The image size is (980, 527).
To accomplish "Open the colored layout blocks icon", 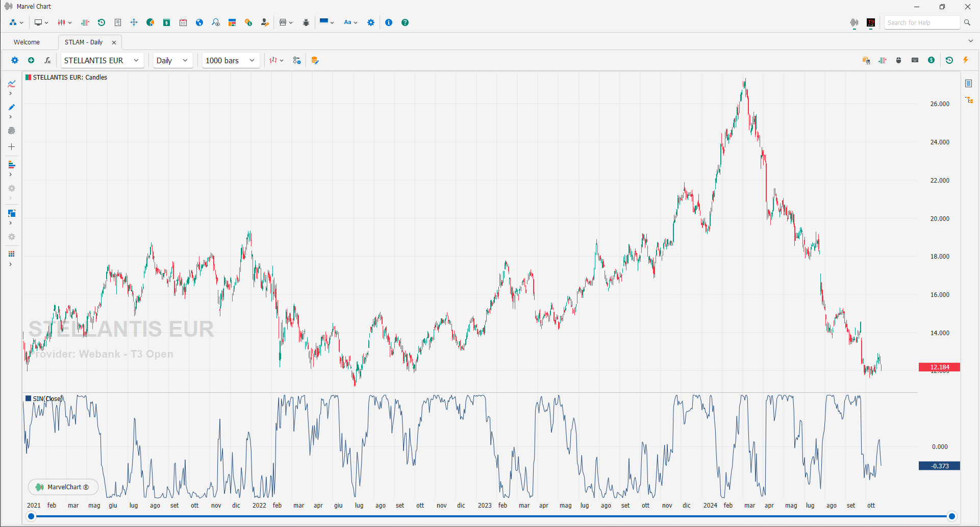I will (x=232, y=22).
